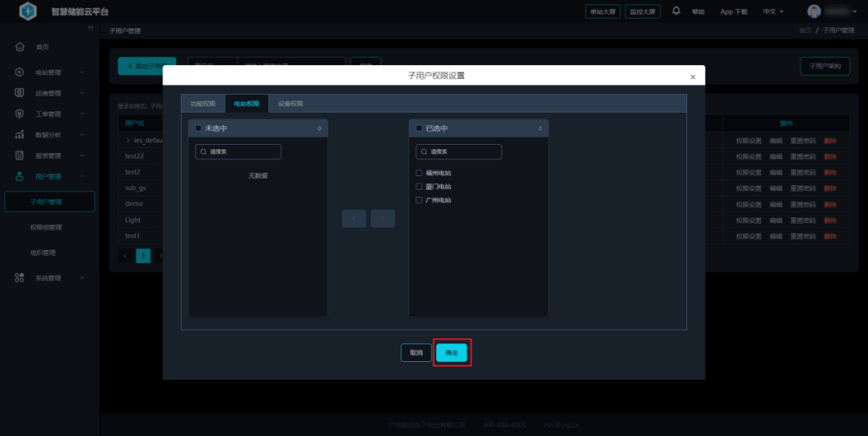Collapse the sidebar with the double-arrow icon
The height and width of the screenshot is (436, 868).
(x=91, y=27)
